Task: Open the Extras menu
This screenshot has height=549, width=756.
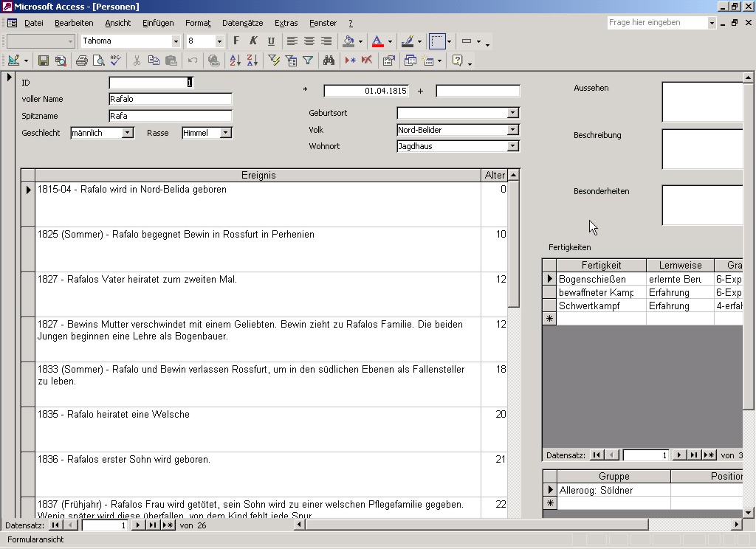Action: coord(286,23)
